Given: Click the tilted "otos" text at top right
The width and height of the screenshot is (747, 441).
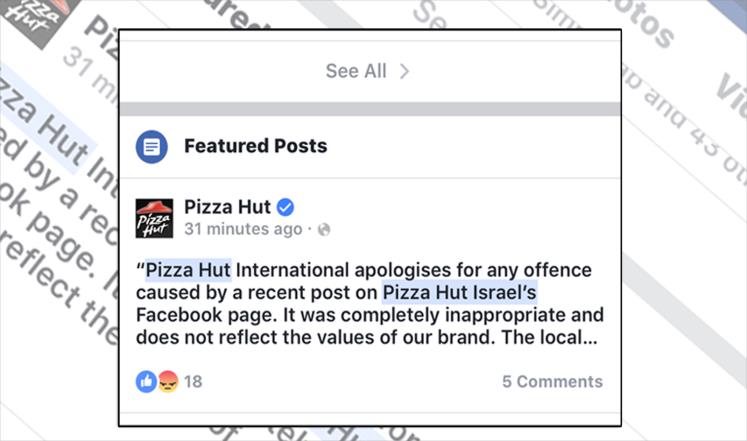Looking at the screenshot, I should pyautogui.click(x=642, y=21).
